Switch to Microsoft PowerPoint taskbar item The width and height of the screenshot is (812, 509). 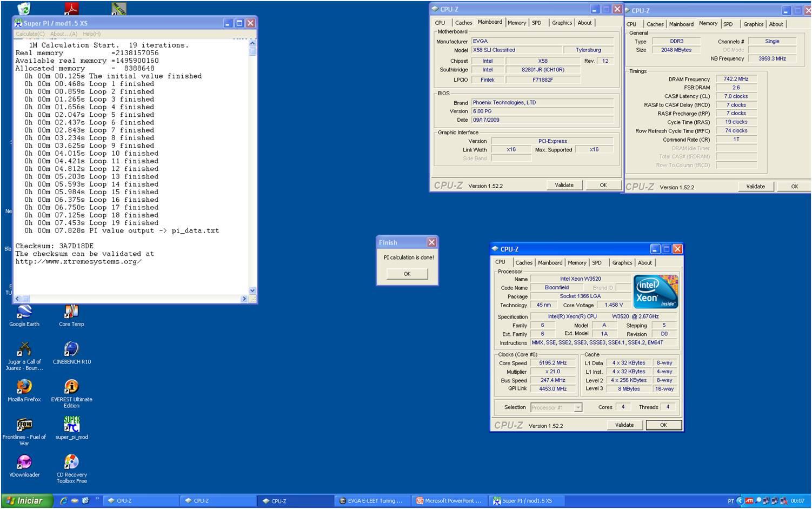click(449, 501)
